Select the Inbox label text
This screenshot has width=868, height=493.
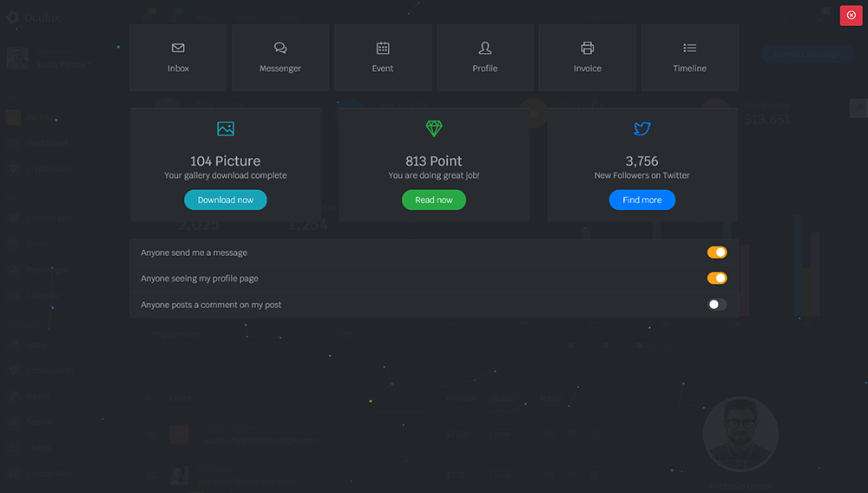coord(178,69)
